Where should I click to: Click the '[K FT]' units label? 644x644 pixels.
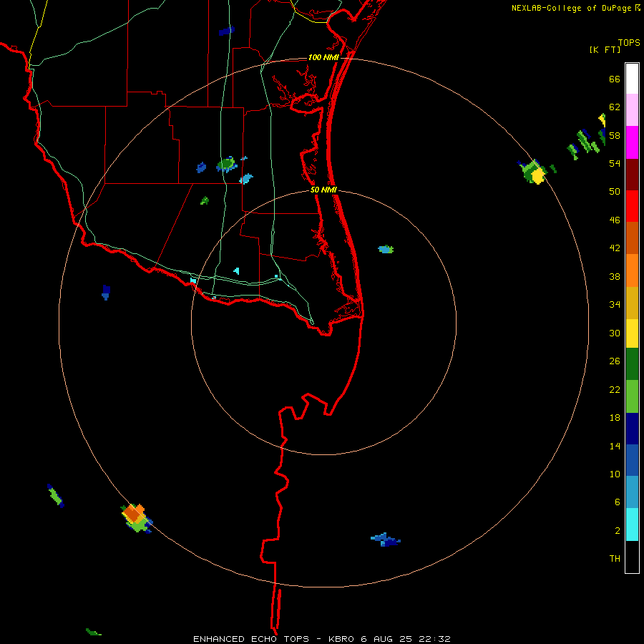[605, 50]
